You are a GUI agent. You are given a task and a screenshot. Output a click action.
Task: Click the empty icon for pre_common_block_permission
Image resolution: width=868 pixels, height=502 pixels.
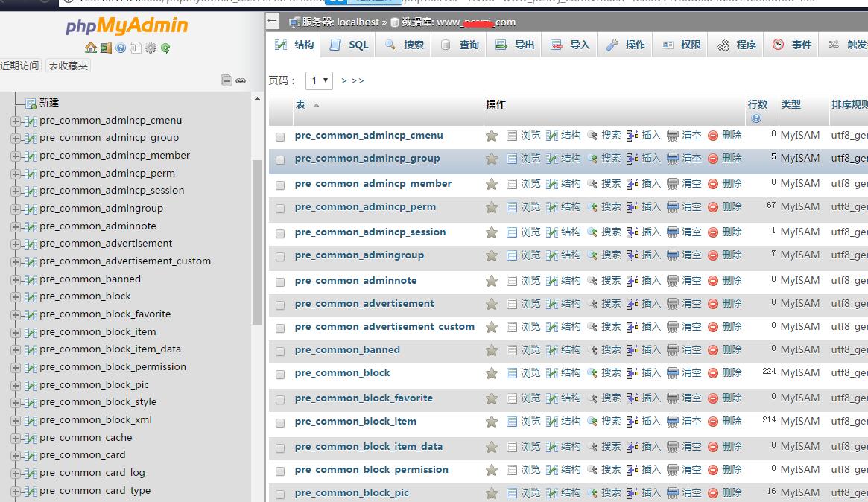672,470
